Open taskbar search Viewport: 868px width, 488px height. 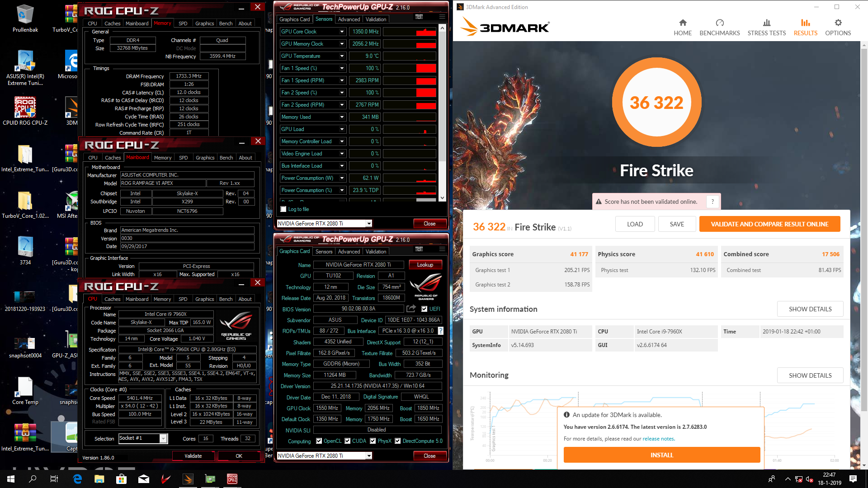(33, 479)
